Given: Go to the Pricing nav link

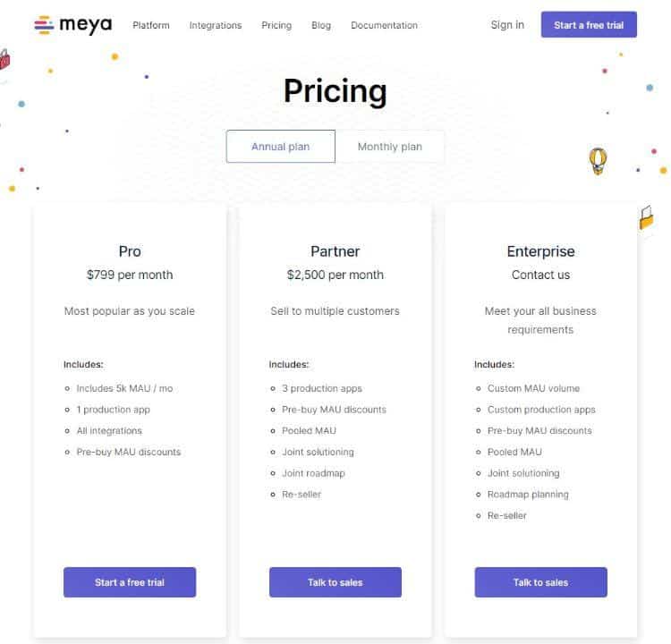Looking at the screenshot, I should pos(276,25).
